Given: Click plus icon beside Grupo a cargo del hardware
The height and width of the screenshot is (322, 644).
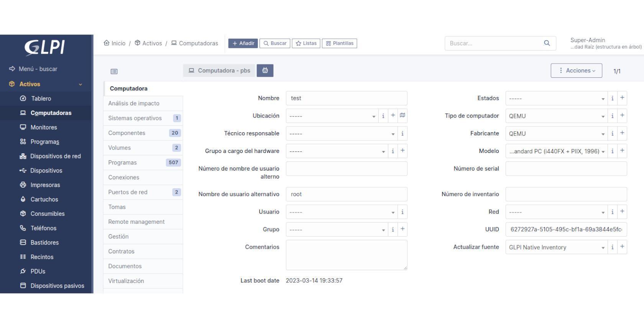Looking at the screenshot, I should [x=402, y=151].
